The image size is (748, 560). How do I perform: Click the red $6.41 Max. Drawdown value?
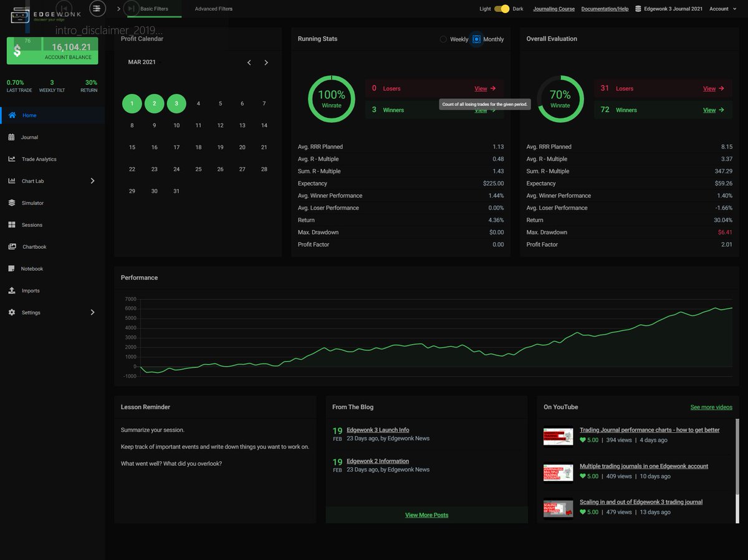point(725,233)
